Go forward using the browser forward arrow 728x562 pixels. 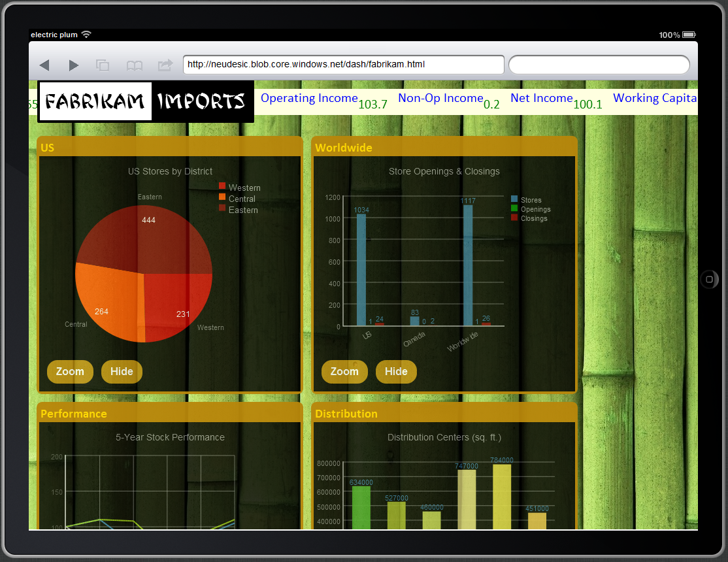[73, 65]
